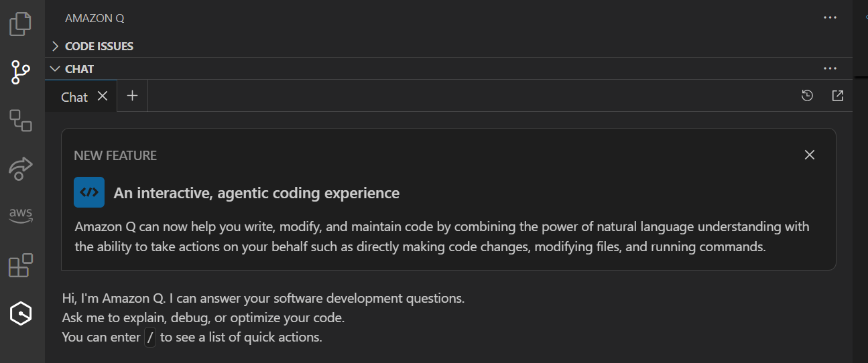Dismiss the NEW FEATURE banner
The height and width of the screenshot is (363, 868).
coord(810,155)
